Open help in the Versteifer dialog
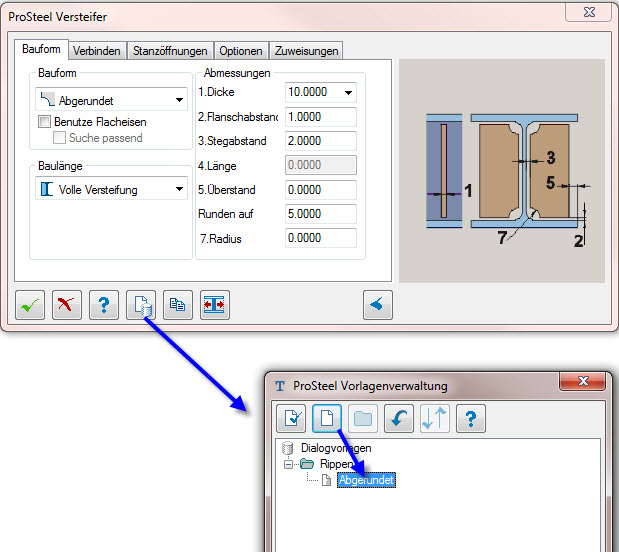Image resolution: width=619 pixels, height=552 pixels. coord(104,305)
